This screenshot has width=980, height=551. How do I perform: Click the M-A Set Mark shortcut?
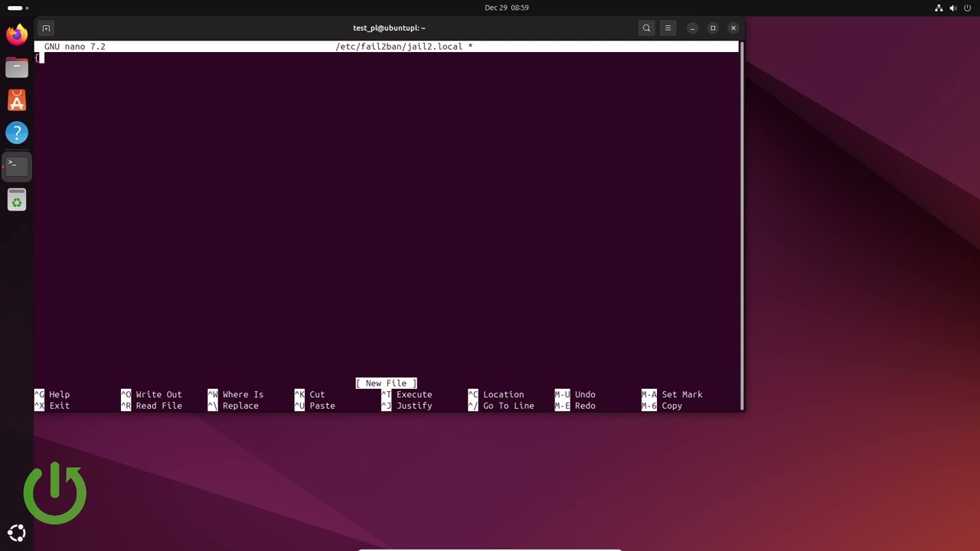tap(672, 395)
